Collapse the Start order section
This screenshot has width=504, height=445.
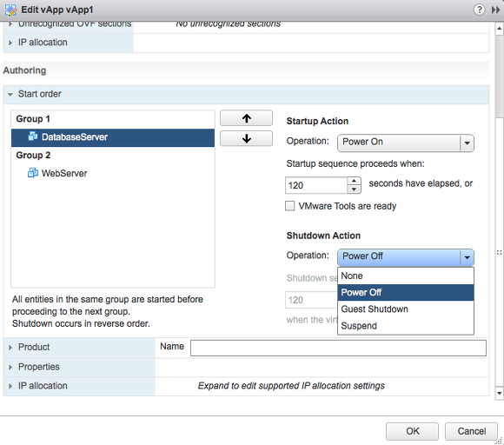(x=10, y=94)
